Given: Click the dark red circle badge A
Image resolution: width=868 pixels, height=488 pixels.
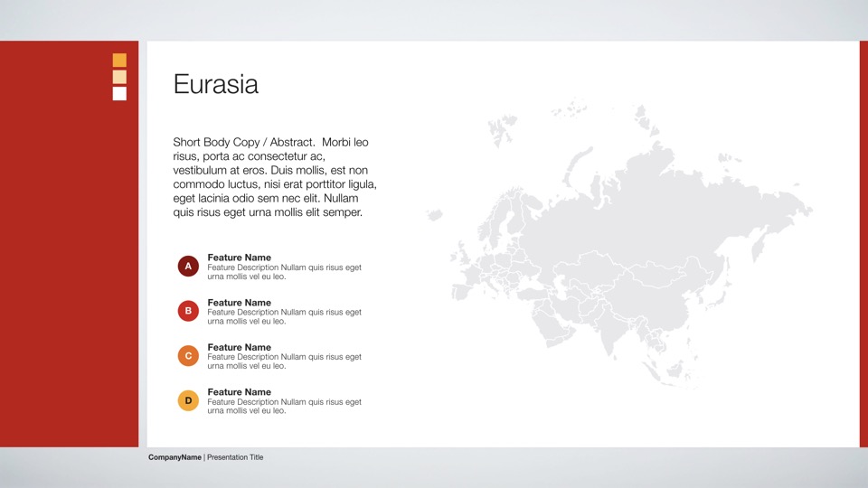Looking at the screenshot, I should click(x=188, y=267).
